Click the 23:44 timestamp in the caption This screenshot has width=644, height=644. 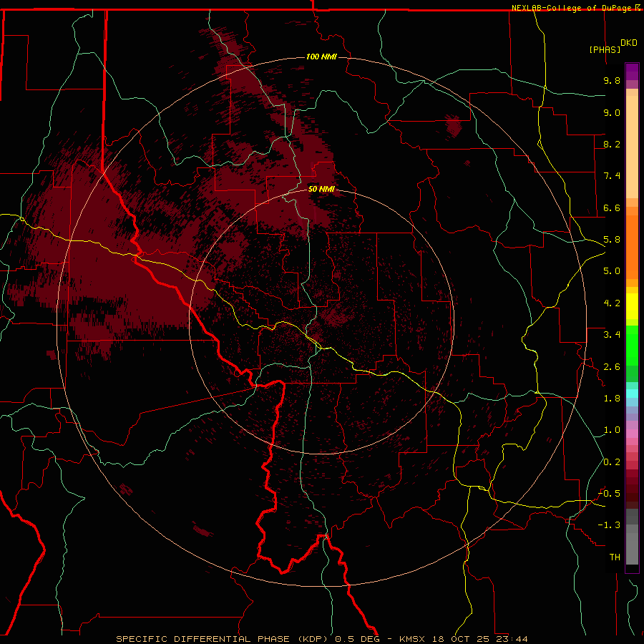(512, 639)
